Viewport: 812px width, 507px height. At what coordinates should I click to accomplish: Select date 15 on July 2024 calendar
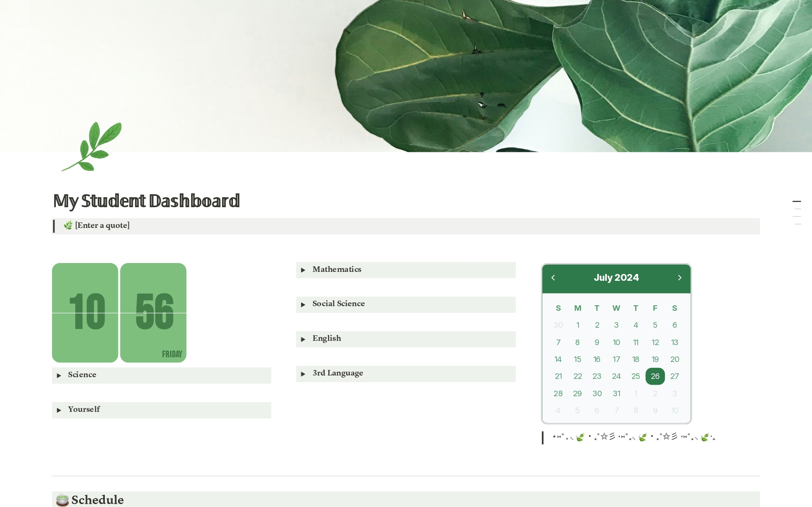[x=576, y=359]
